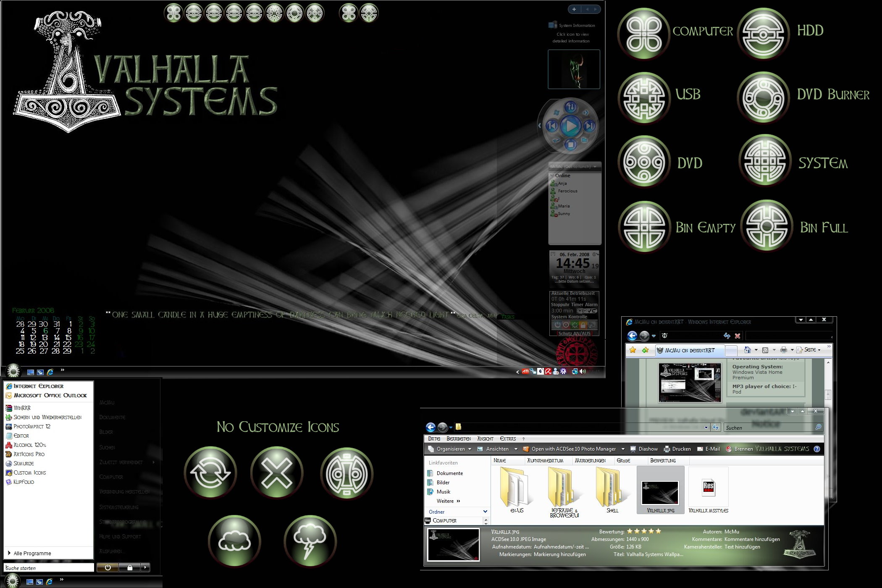Select the McMu on deviantART tab
Image resolution: width=882 pixels, height=588 pixels.
[x=689, y=350]
